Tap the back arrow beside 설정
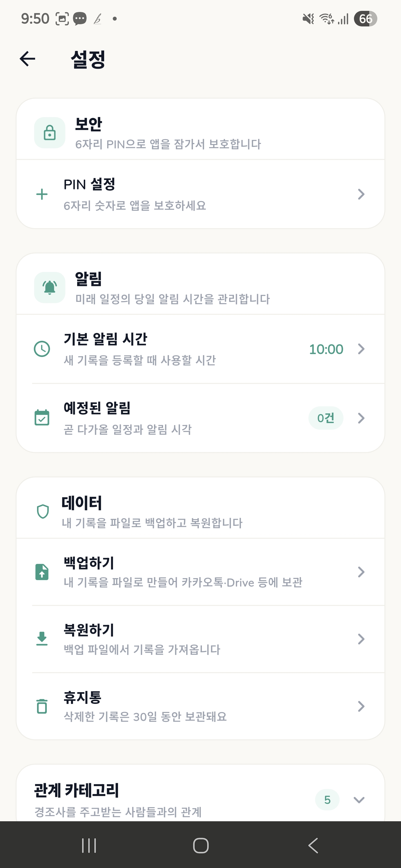 click(27, 59)
